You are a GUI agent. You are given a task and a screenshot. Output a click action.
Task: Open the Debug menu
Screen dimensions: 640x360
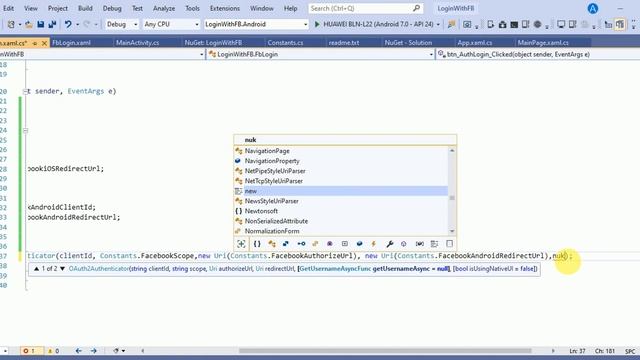pos(112,8)
